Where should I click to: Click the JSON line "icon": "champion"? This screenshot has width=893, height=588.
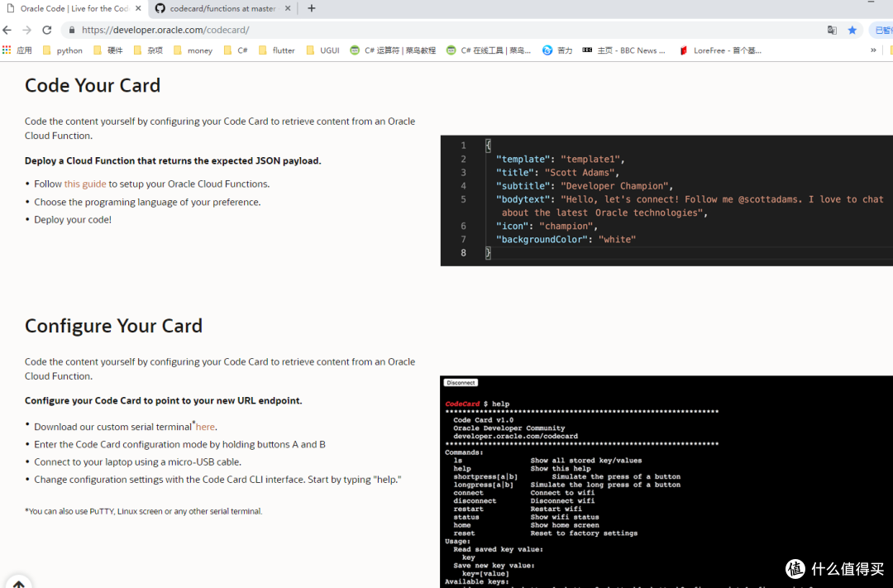tap(547, 227)
